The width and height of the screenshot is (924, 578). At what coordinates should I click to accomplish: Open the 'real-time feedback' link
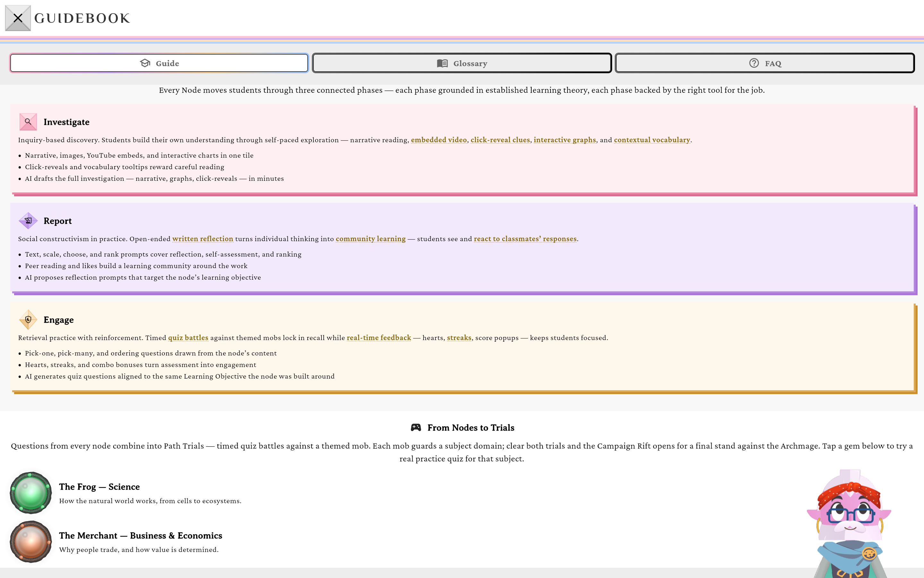coord(379,338)
